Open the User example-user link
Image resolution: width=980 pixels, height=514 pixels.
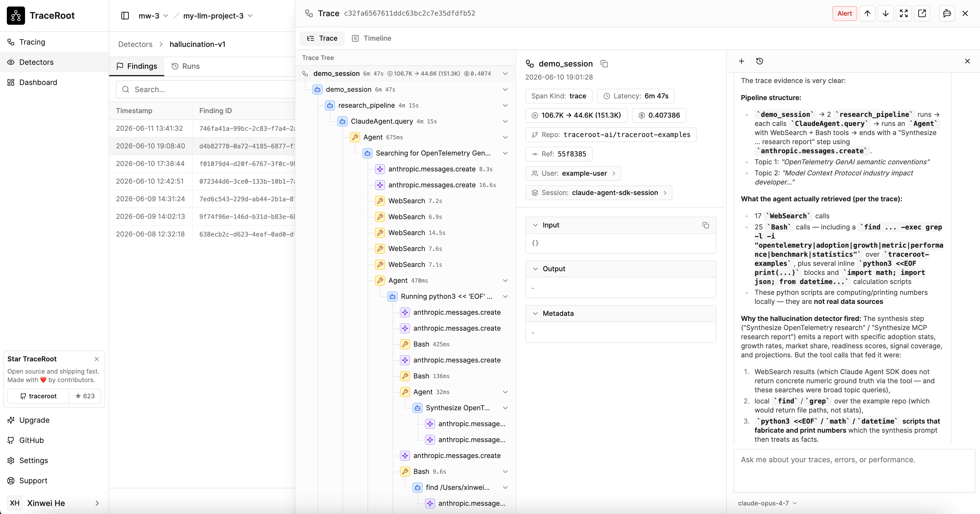click(573, 173)
